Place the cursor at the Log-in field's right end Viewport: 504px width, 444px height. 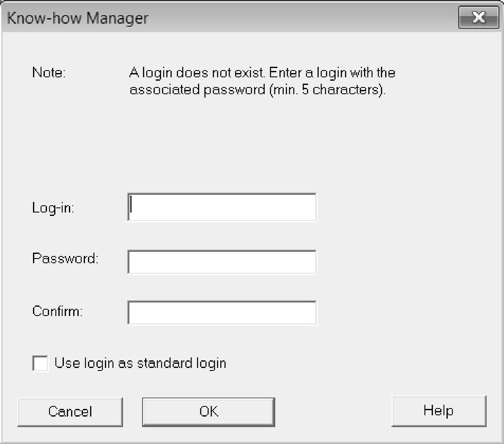(x=311, y=207)
